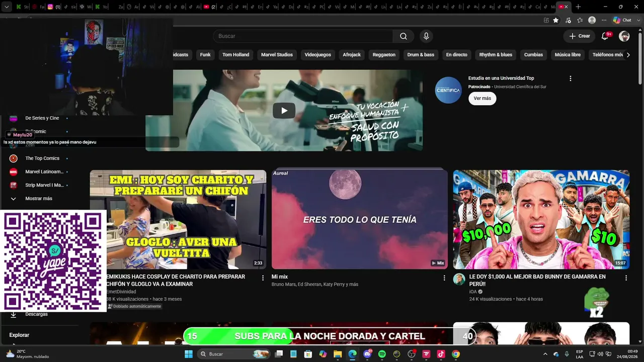This screenshot has width=644, height=362.
Task: Open the Windows Start menu
Action: tap(189, 354)
